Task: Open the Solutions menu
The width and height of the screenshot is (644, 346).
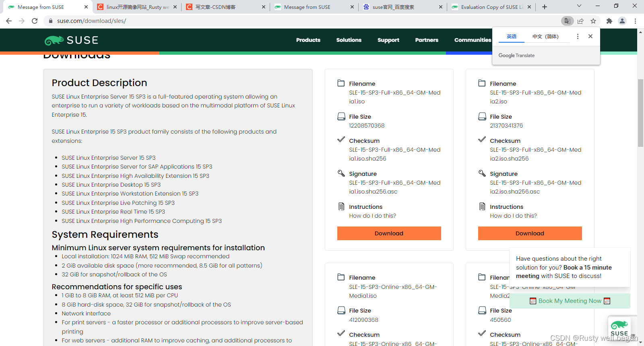Action: (x=349, y=40)
